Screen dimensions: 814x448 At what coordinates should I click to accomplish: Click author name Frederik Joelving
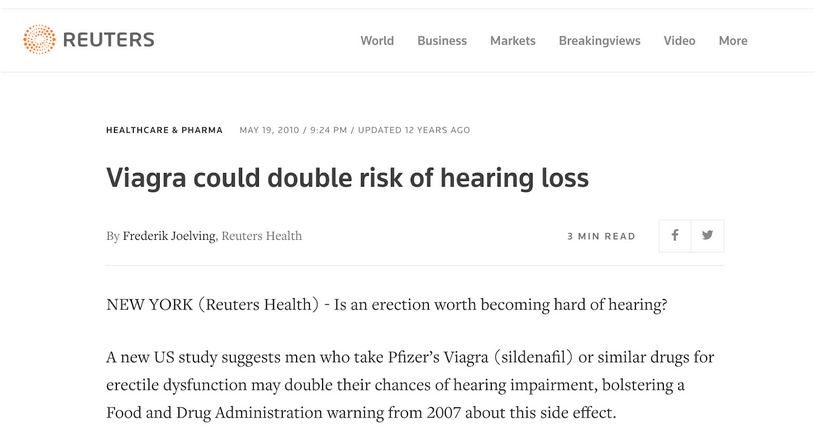[168, 236]
